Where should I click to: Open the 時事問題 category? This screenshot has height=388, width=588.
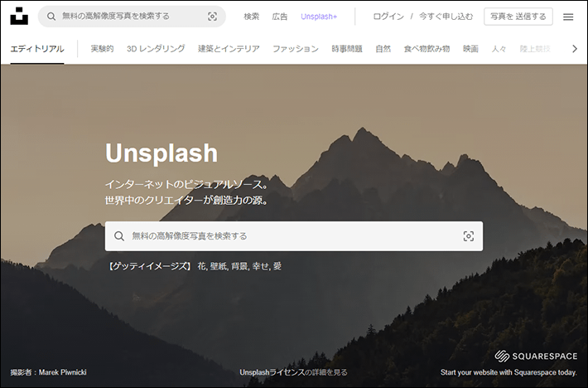pyautogui.click(x=347, y=49)
